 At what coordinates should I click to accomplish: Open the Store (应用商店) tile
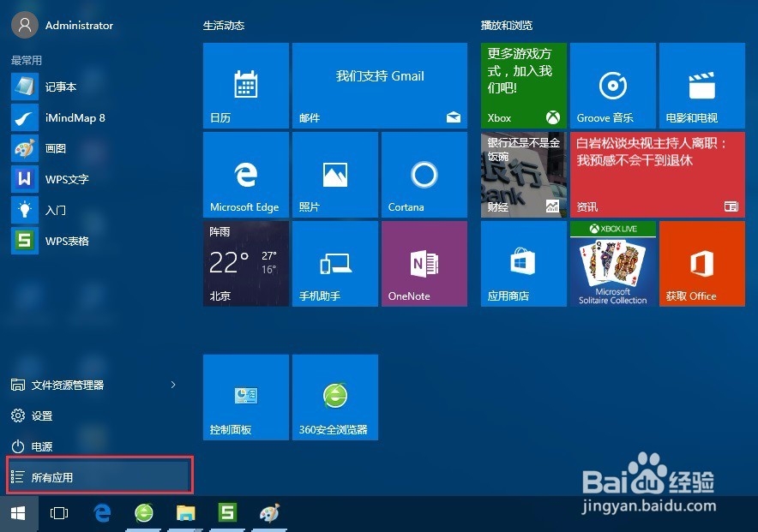(524, 264)
